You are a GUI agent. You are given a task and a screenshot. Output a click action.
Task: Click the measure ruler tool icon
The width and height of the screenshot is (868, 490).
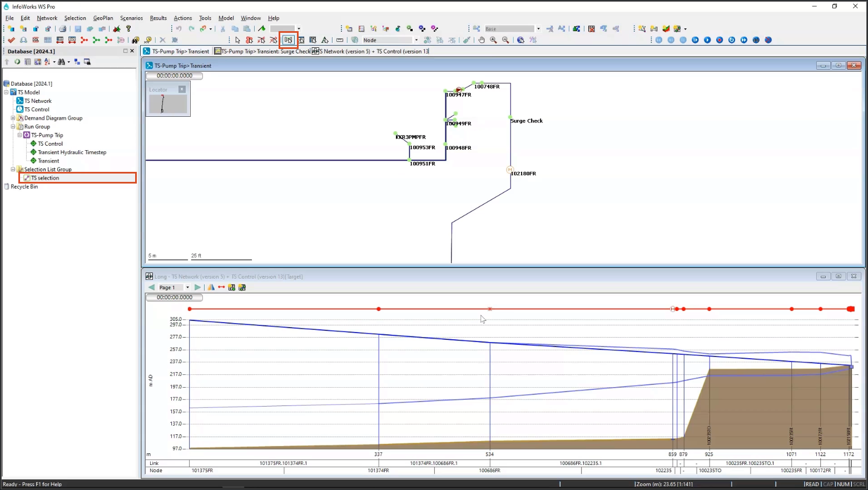340,40
